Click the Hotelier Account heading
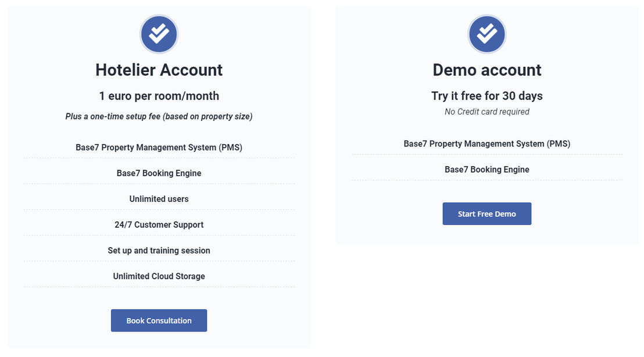 159,70
